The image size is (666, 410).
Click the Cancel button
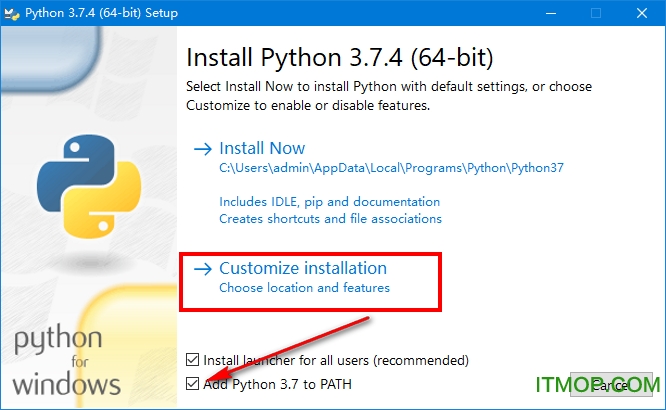611,385
